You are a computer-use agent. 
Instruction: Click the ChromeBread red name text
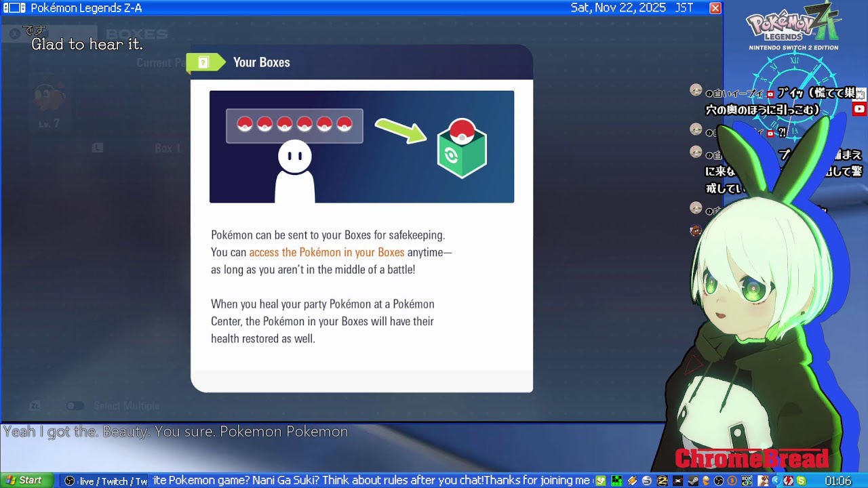click(x=751, y=459)
